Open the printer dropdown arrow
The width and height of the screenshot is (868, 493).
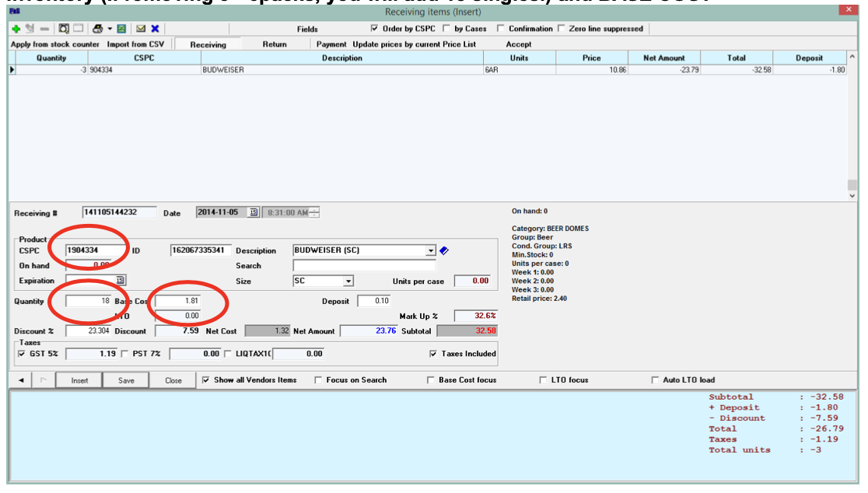point(110,29)
